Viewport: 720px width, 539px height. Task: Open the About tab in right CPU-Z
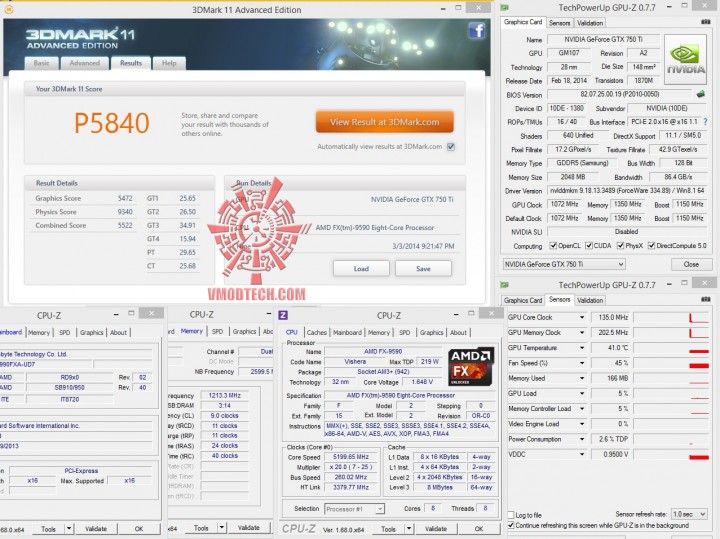(x=458, y=332)
